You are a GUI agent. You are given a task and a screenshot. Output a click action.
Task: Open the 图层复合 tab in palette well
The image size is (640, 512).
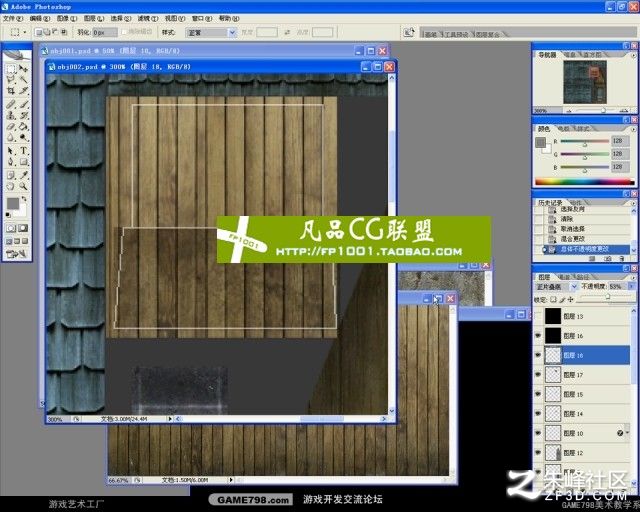tap(488, 35)
